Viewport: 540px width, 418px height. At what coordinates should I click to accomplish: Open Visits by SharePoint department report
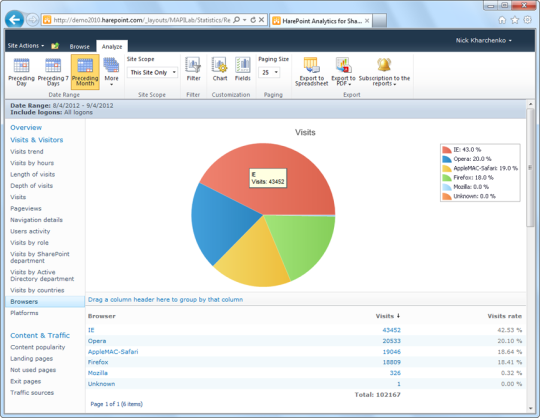pyautogui.click(x=40, y=257)
